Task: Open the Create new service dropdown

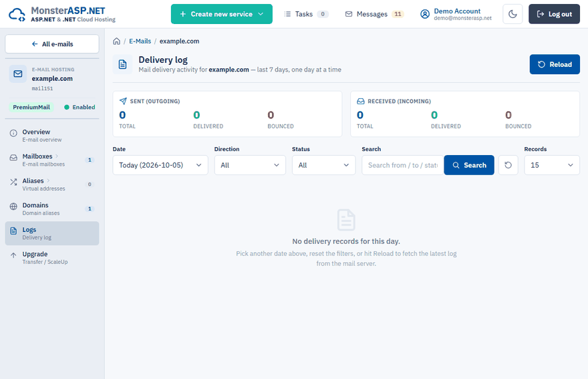Action: 222,14
